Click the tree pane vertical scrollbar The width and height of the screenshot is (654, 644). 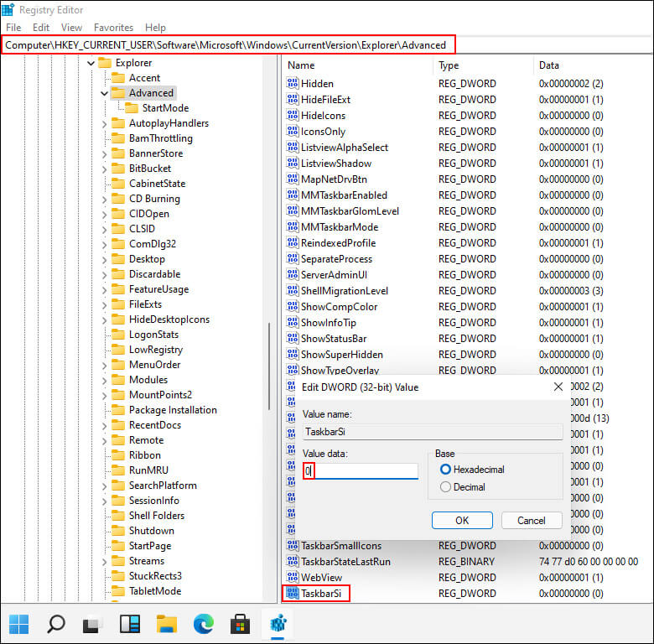point(269,366)
